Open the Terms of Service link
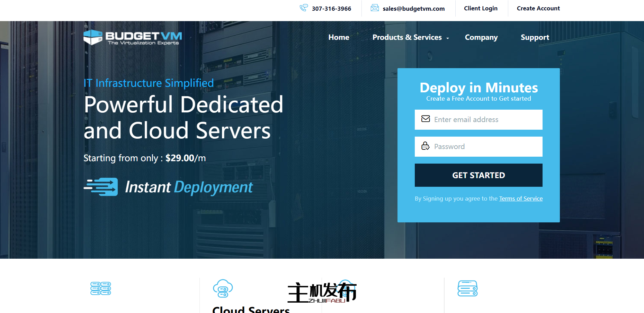 coord(521,199)
